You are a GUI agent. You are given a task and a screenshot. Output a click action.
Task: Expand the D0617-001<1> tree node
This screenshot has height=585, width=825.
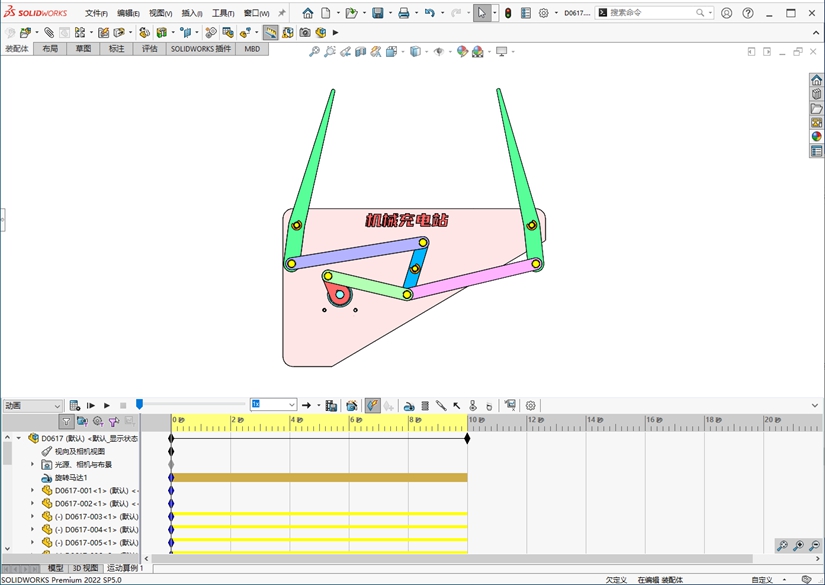pos(33,491)
